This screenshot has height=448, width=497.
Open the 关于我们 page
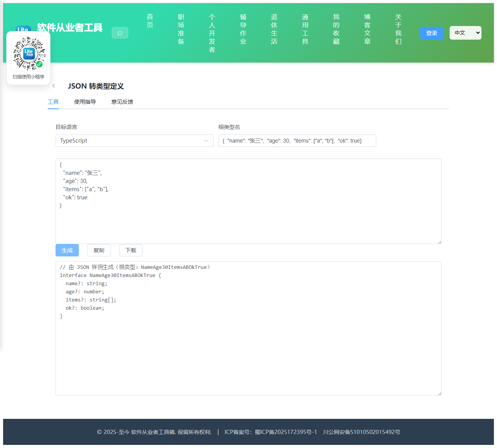(398, 29)
